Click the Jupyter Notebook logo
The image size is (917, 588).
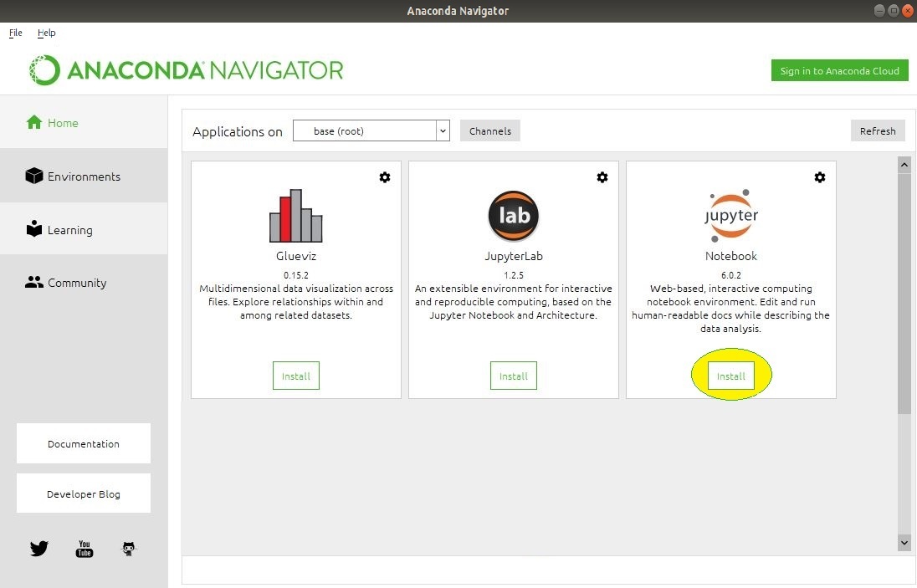(x=731, y=215)
